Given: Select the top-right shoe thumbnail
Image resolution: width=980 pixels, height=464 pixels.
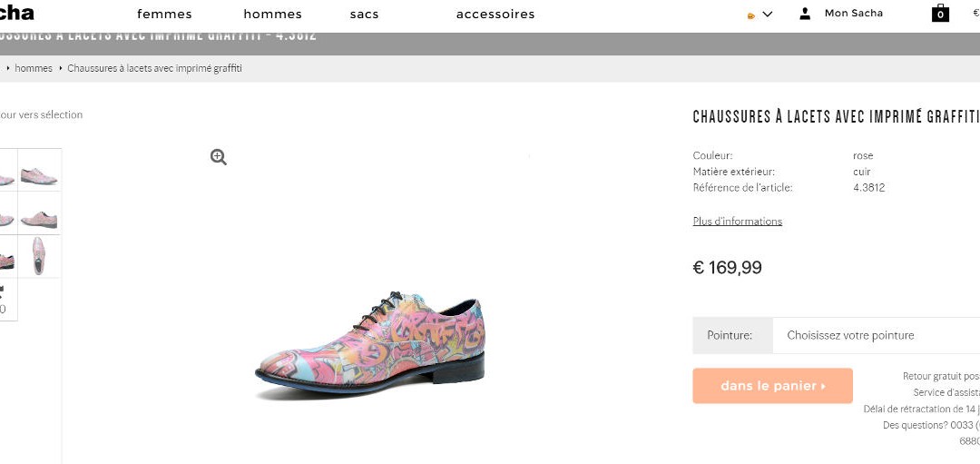Looking at the screenshot, I should (39, 175).
